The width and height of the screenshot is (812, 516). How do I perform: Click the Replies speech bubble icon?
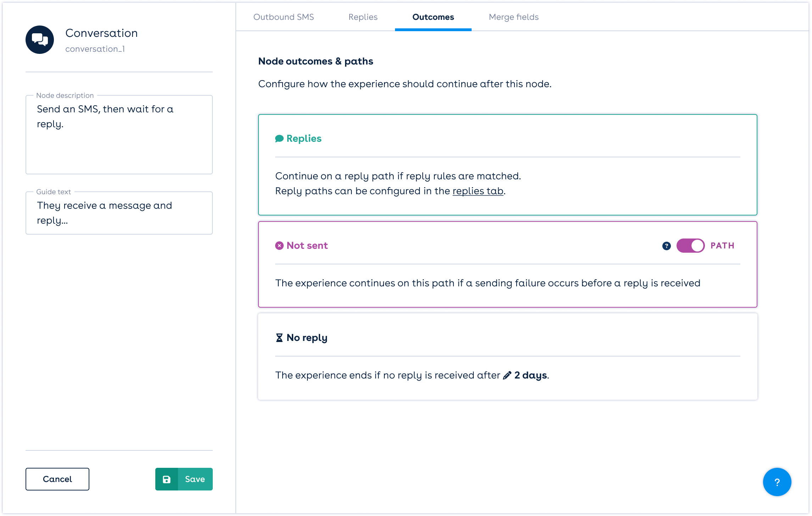tap(279, 139)
